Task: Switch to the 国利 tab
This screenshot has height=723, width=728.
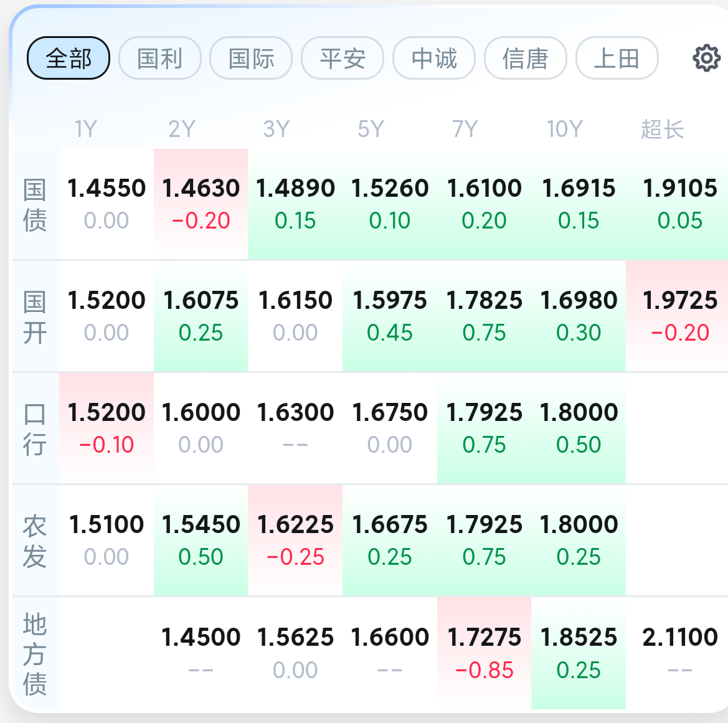Action: [159, 58]
